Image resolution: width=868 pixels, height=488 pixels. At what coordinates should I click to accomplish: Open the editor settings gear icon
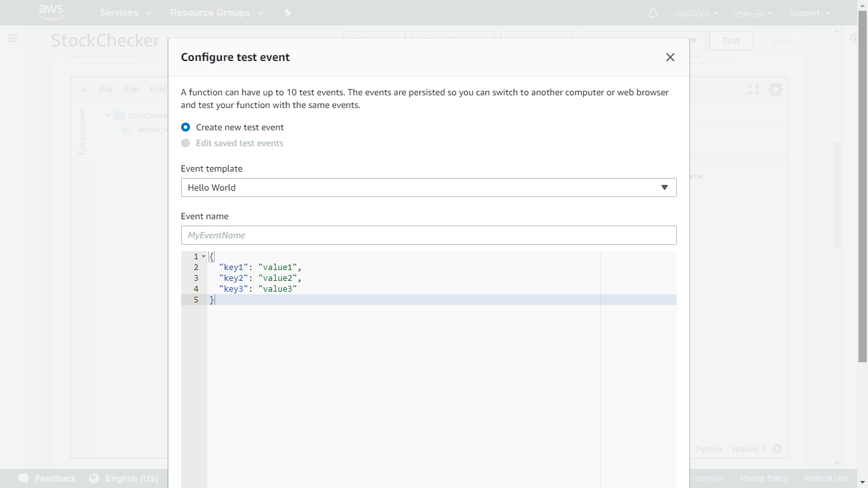[776, 90]
